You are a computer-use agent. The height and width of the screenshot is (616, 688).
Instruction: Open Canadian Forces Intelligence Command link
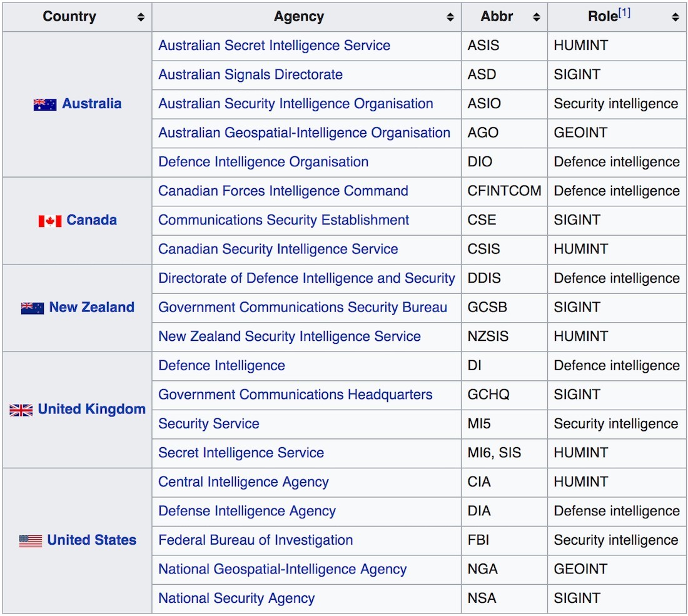[283, 191]
